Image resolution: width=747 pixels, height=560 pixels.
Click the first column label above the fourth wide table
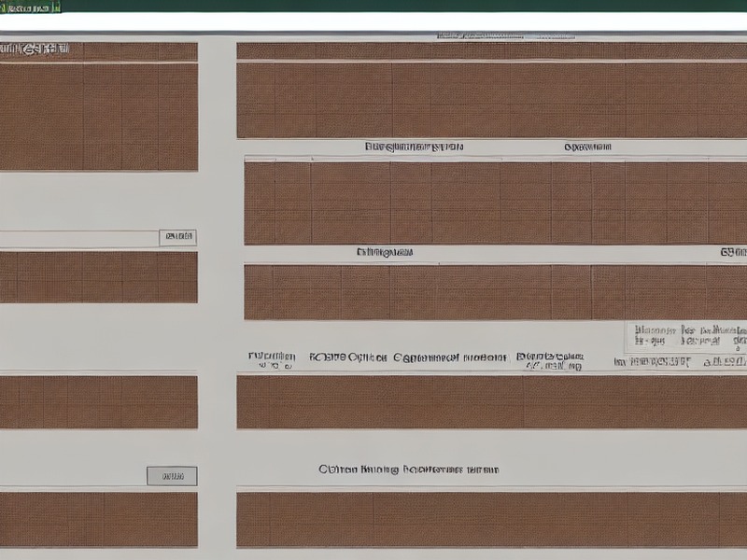click(272, 360)
